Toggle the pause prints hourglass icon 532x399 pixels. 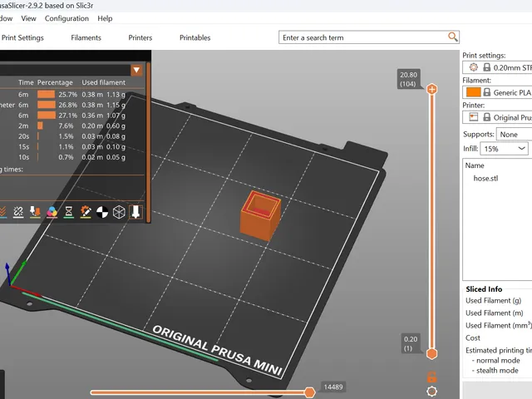(x=68, y=212)
